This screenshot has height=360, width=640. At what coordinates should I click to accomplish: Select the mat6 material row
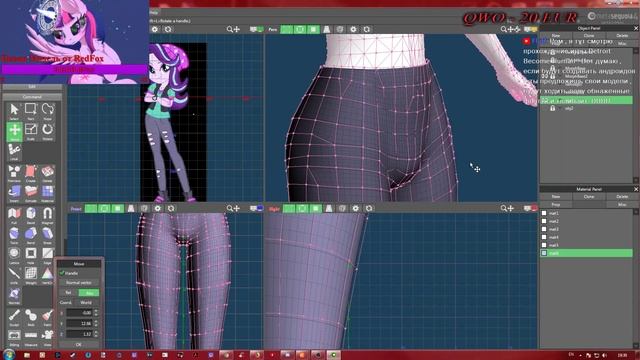[586, 253]
